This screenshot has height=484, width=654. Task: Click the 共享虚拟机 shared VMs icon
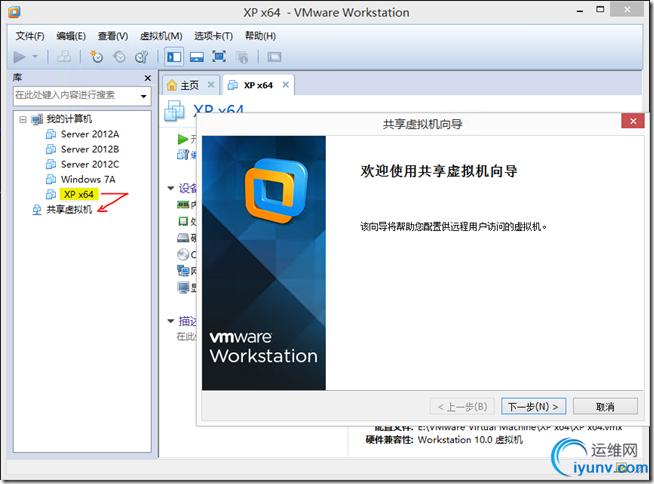coord(37,209)
